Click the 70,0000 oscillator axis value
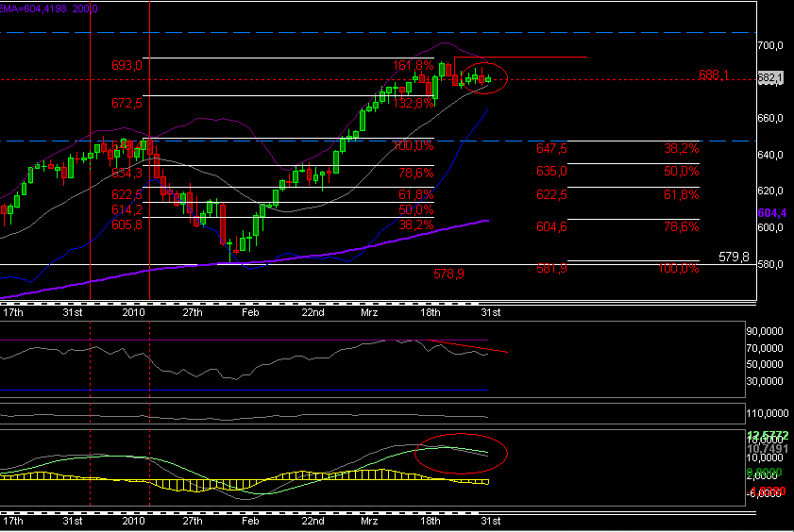 765,348
